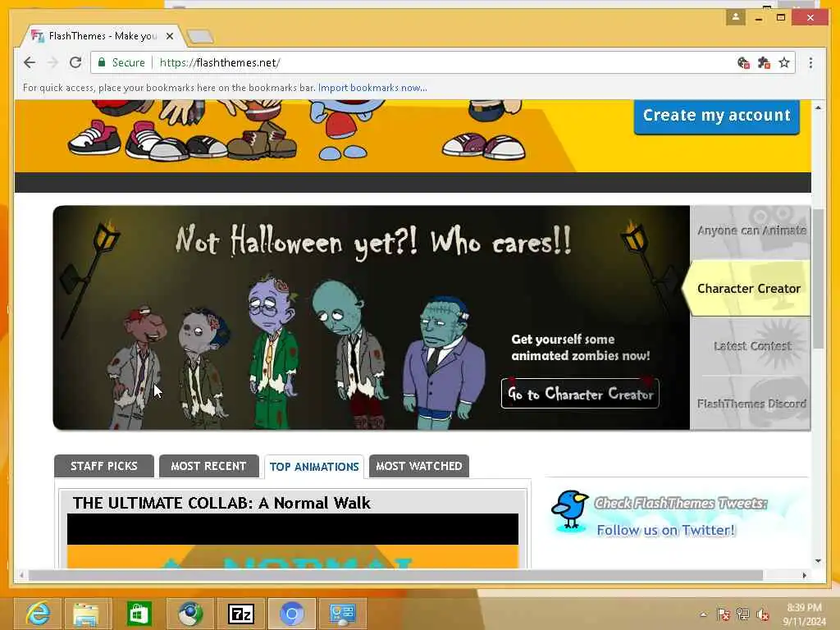Switch to the STAFF PICKS tab

click(x=104, y=466)
